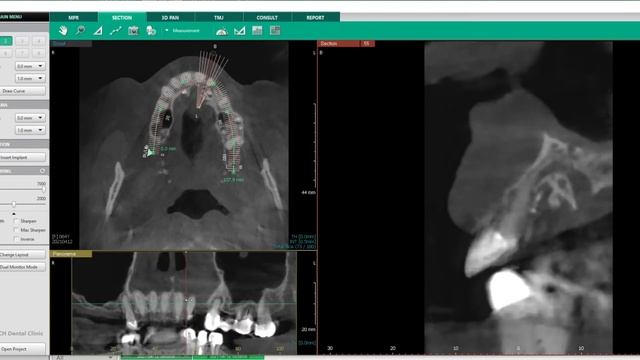Click the patient head icon in toolbar

point(151,31)
